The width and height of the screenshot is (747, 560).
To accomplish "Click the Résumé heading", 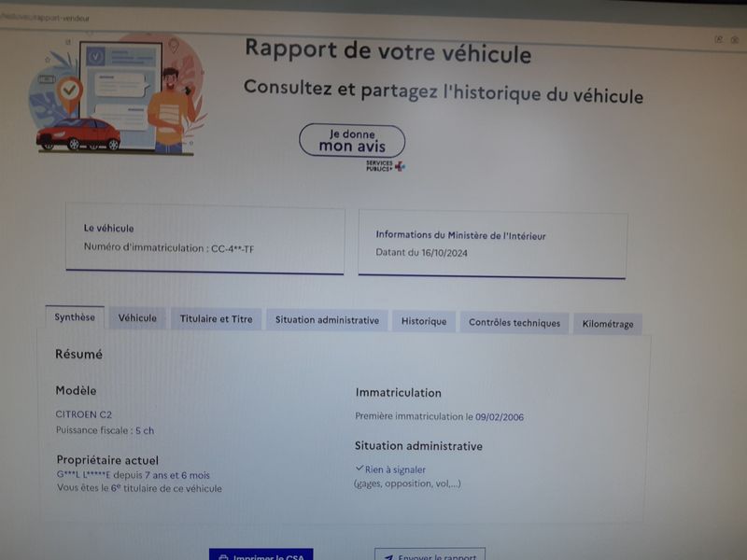I will 78,355.
